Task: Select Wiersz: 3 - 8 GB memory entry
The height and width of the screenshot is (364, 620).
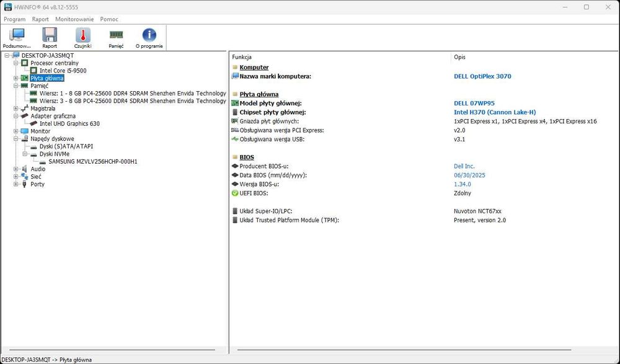Action: tap(133, 101)
